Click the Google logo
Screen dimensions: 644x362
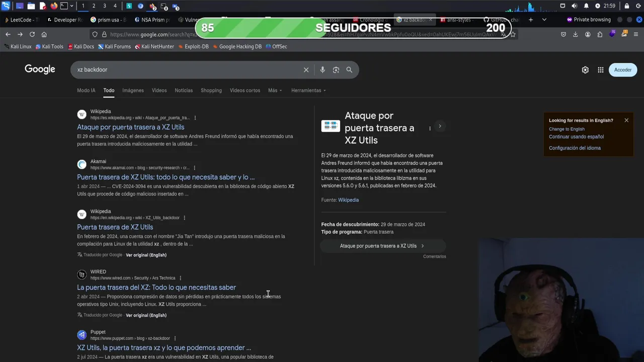tap(40, 69)
